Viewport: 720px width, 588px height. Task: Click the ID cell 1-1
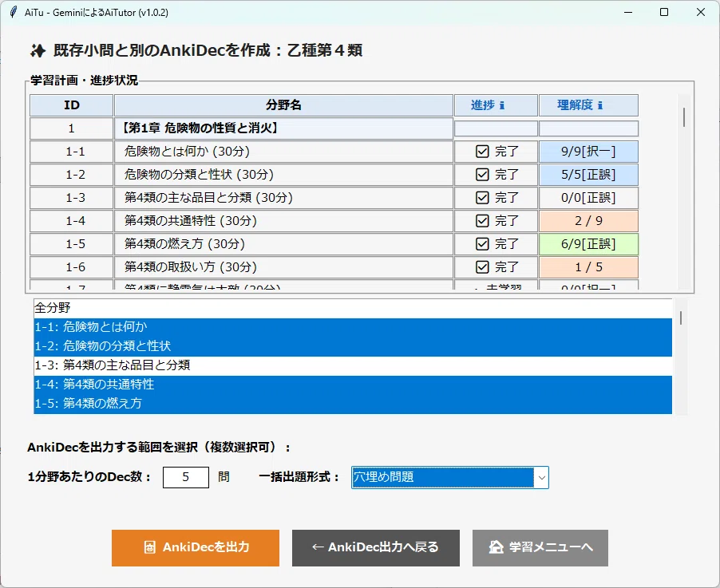pos(72,152)
